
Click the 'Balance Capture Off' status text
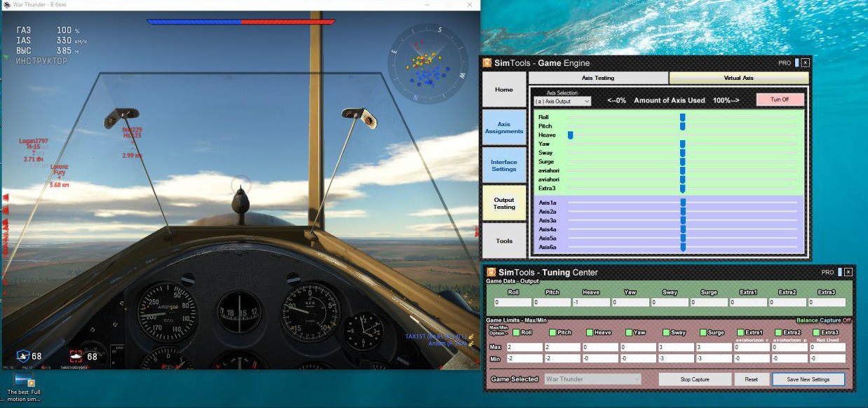point(824,320)
